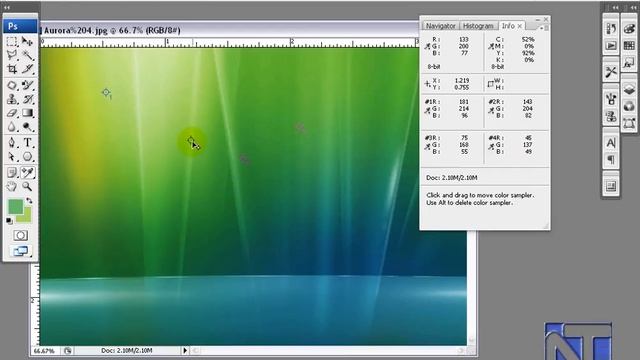Open the Color panel icon
This screenshot has width=640, height=360.
[x=629, y=29]
